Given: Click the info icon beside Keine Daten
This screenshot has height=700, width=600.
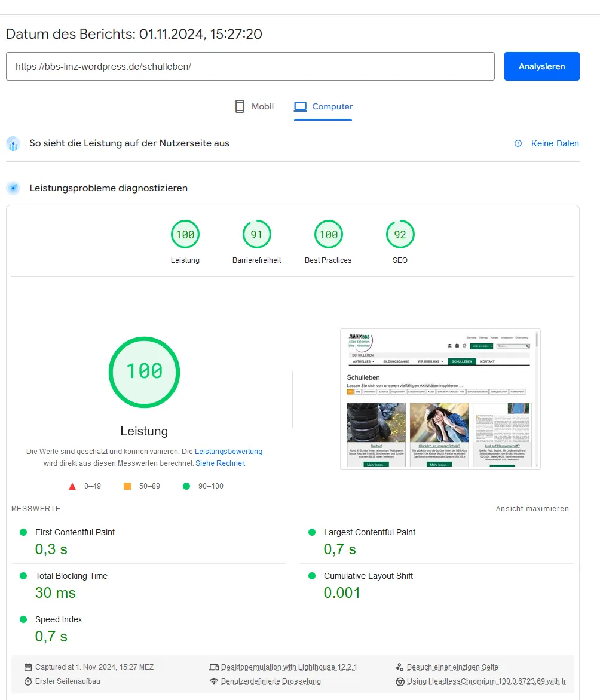Looking at the screenshot, I should [x=518, y=143].
